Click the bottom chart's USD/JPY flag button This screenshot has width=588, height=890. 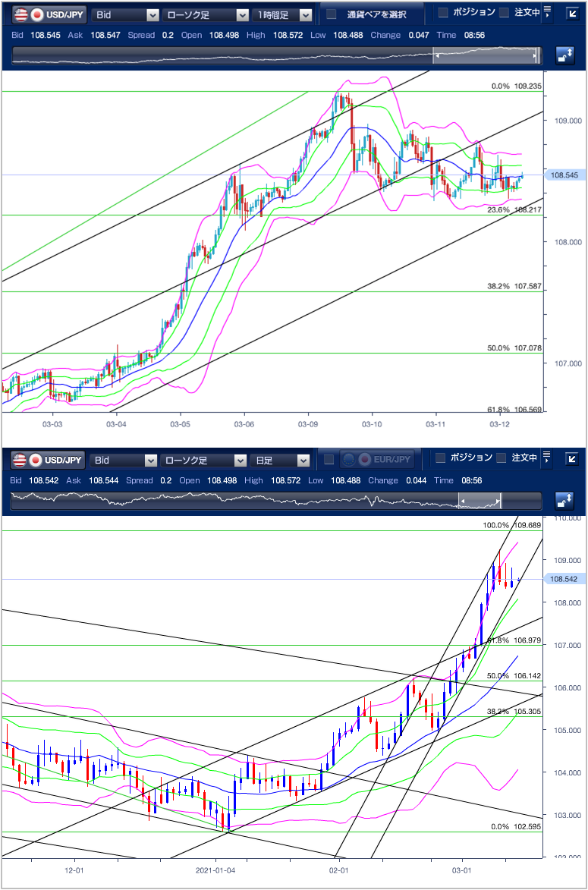49,460
